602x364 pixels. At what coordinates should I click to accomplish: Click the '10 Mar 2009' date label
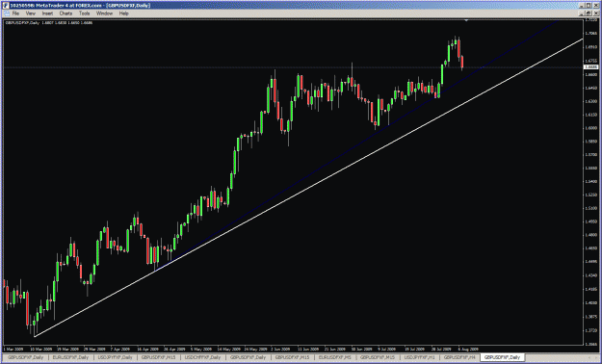(40, 350)
